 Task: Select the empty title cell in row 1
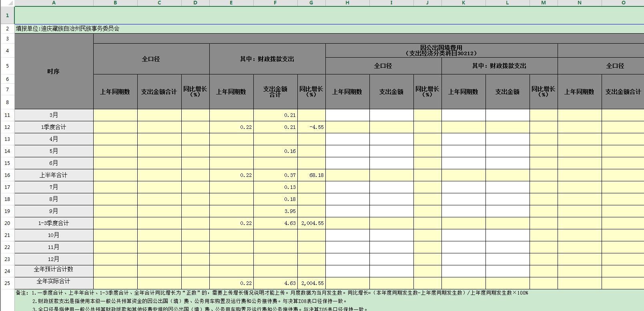click(x=328, y=16)
